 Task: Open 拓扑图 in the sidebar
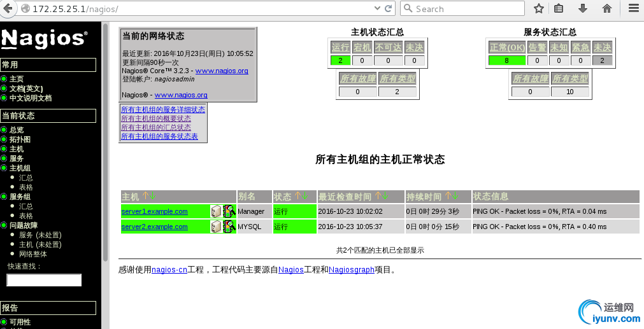20,139
